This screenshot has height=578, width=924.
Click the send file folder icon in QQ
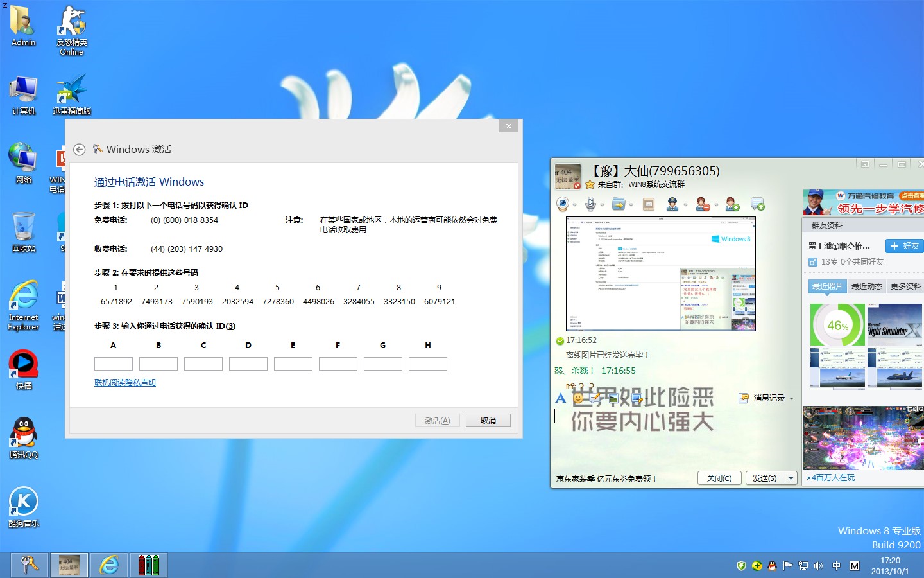(619, 204)
